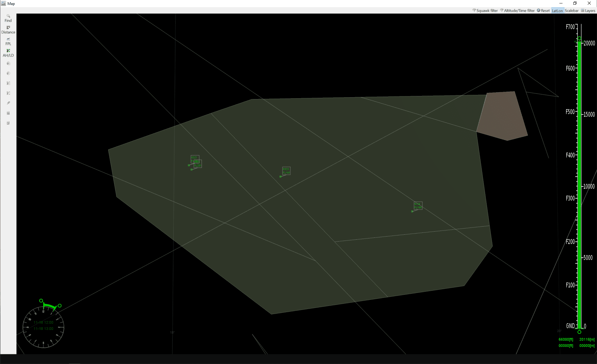597x364 pixels.
Task: Select the aircraft label 6323 FL191
Action: (x=286, y=171)
